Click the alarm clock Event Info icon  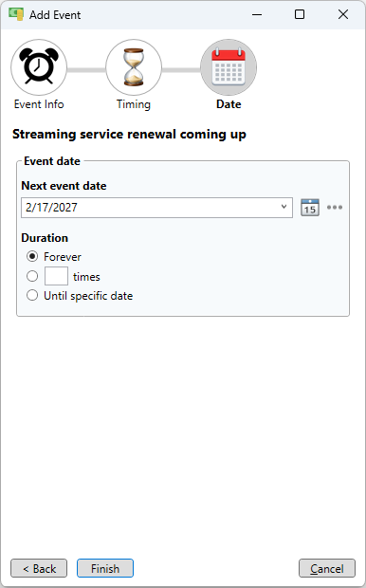pos(39,67)
